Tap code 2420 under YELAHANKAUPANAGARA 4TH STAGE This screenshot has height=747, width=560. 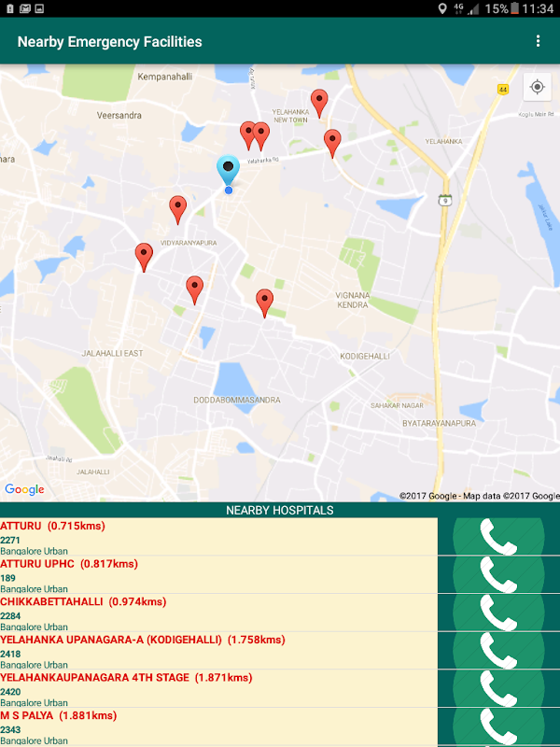10,692
